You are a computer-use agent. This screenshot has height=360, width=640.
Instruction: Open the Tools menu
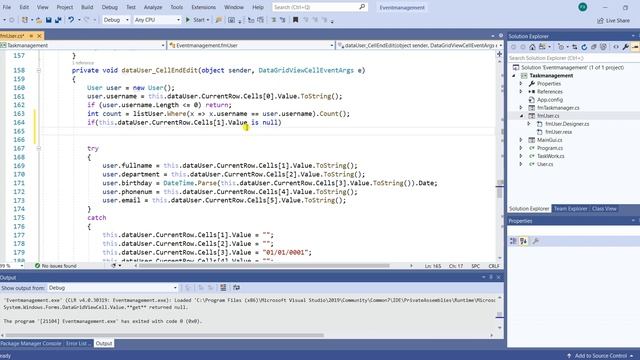tap(176, 7)
